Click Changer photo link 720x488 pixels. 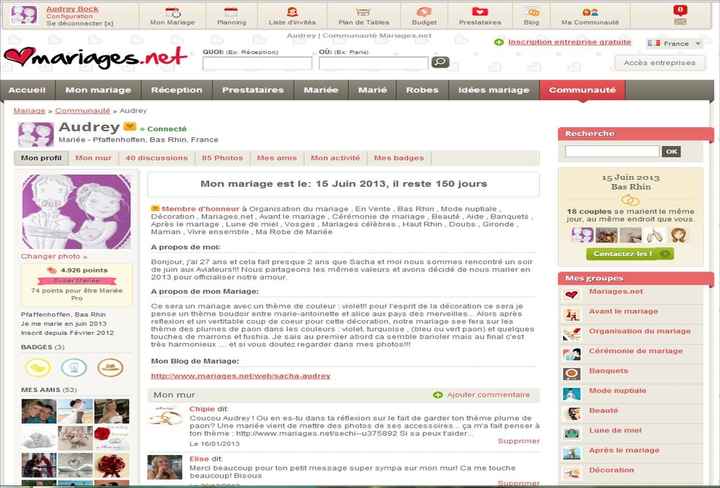pyautogui.click(x=54, y=256)
